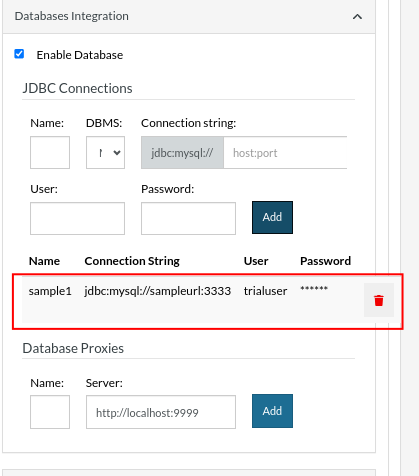This screenshot has width=419, height=476.
Task: Add the JDBC connection with dark Add button
Action: coord(272,217)
